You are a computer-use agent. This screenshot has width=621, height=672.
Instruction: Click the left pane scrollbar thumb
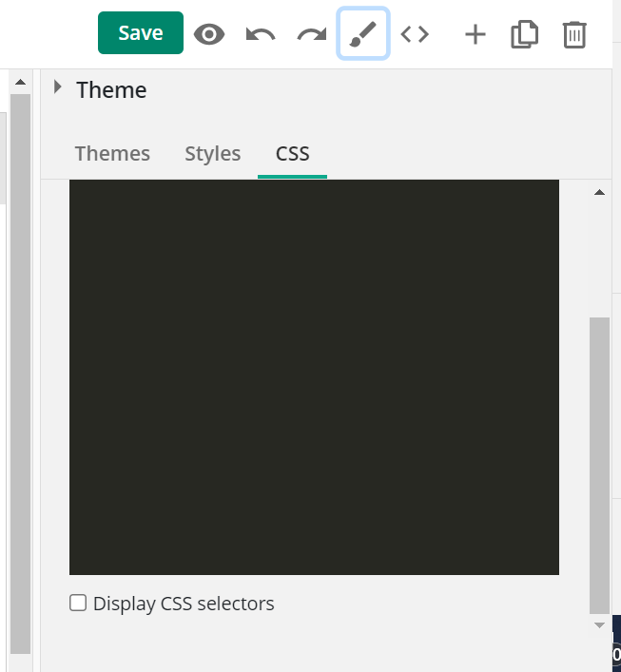point(20,374)
